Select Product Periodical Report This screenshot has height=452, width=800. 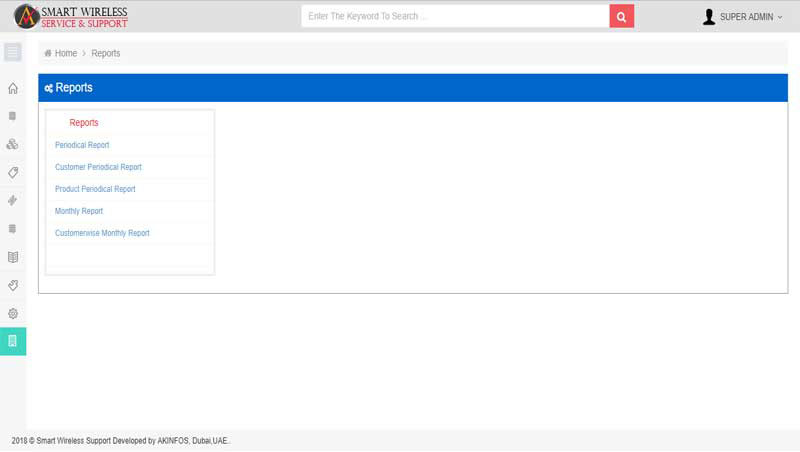coord(95,189)
